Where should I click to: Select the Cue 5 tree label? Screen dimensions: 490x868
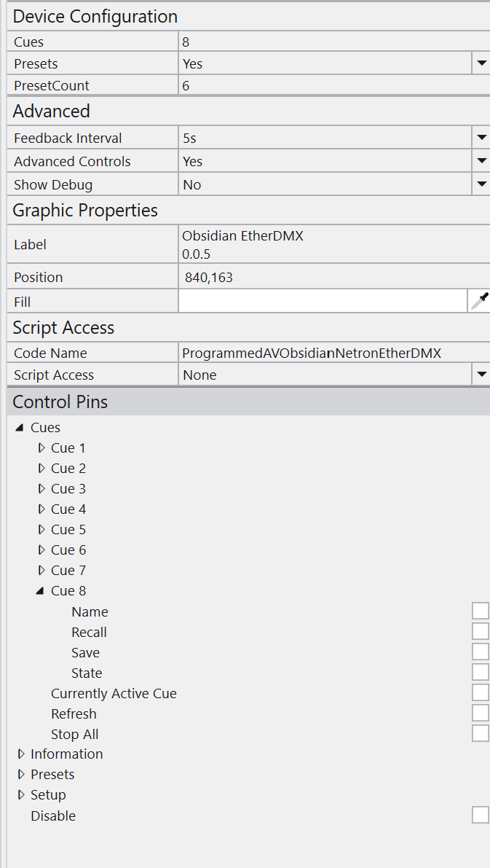(68, 530)
